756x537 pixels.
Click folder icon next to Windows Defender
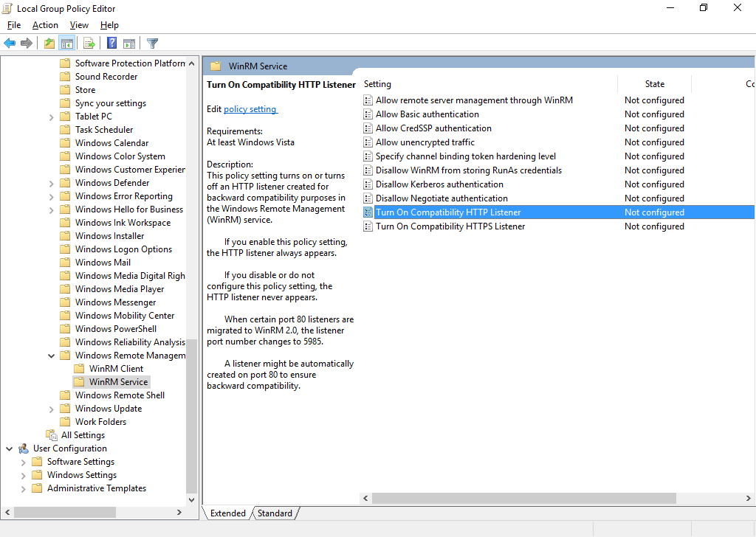click(x=65, y=183)
